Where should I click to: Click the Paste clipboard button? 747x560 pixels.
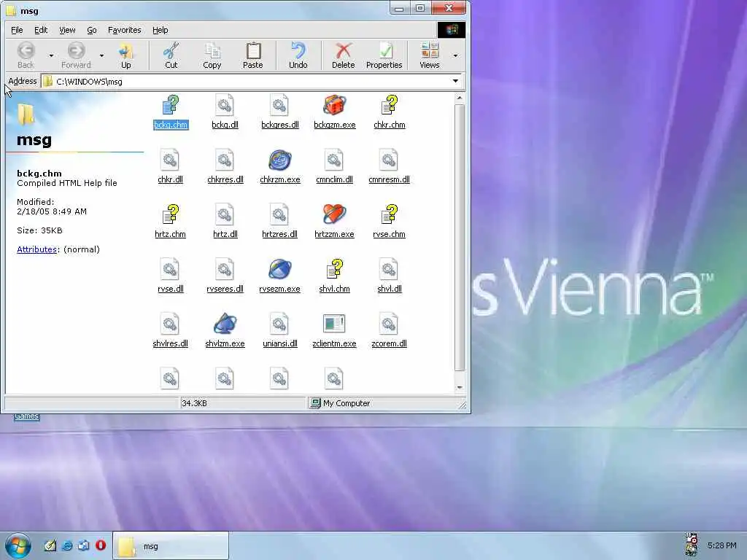point(253,55)
